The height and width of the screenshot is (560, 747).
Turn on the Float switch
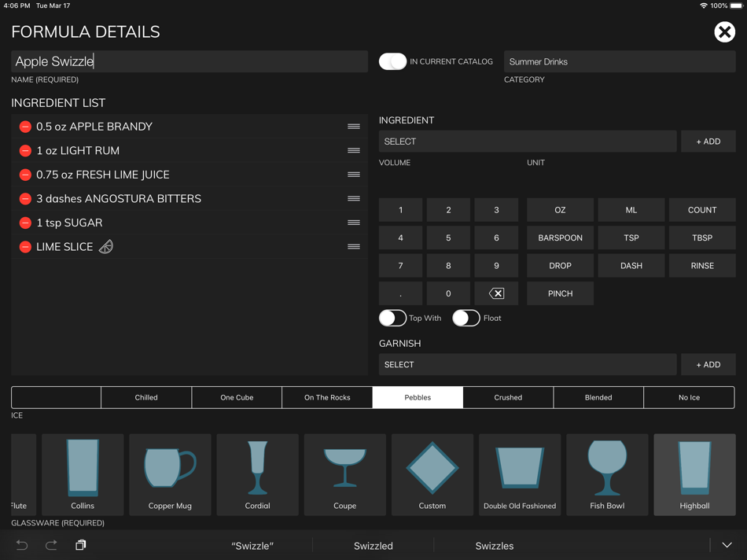coord(466,318)
